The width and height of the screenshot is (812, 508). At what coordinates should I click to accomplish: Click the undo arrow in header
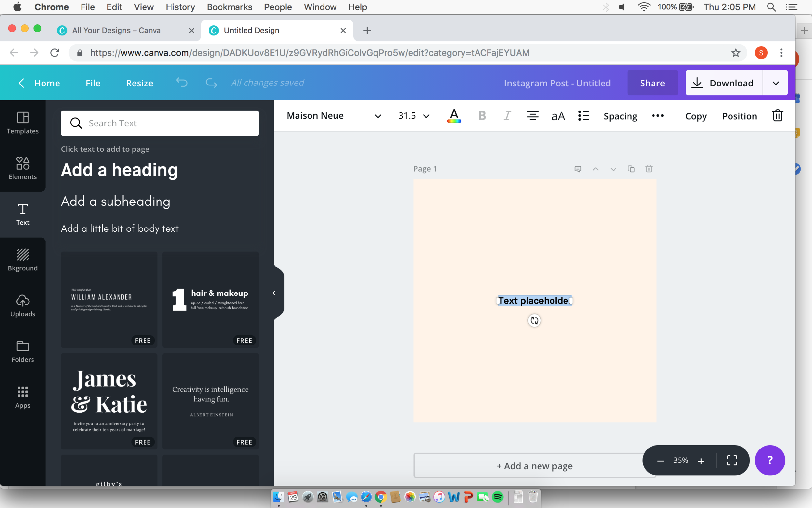point(182,83)
